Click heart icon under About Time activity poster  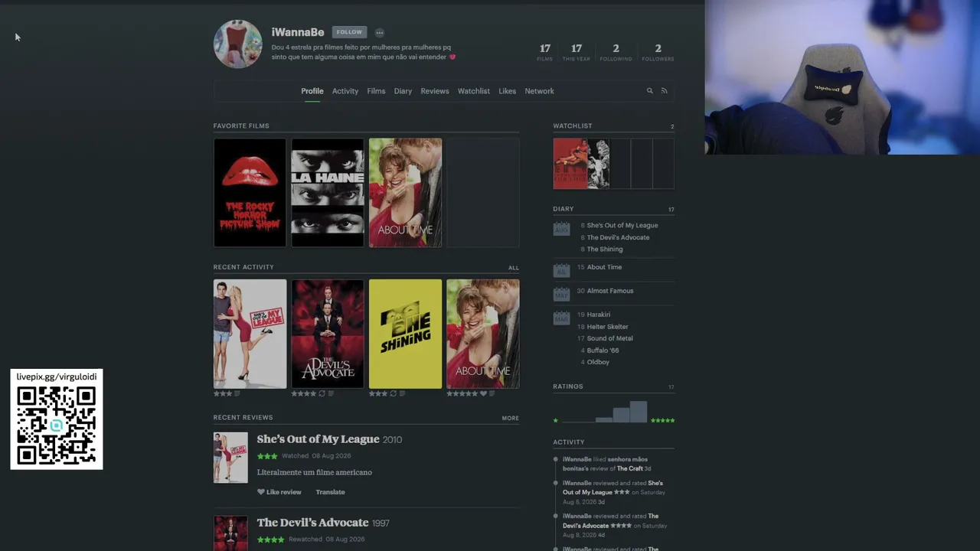(x=483, y=394)
